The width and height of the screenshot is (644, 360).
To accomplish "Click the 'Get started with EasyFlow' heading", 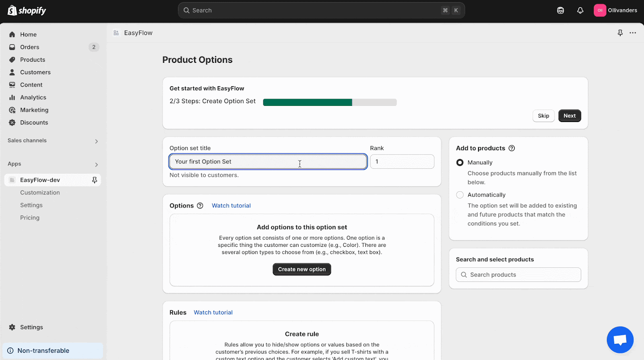I will [x=206, y=89].
